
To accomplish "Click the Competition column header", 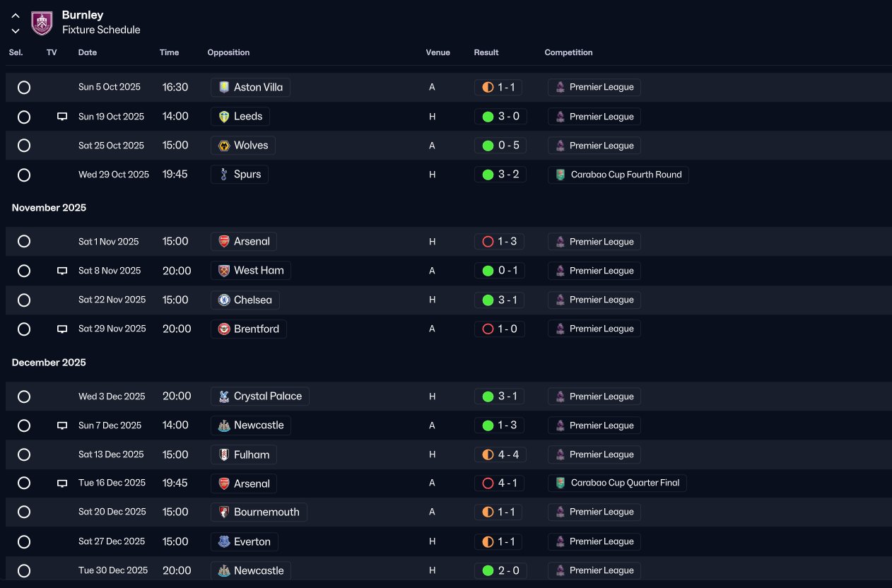I will coord(568,52).
